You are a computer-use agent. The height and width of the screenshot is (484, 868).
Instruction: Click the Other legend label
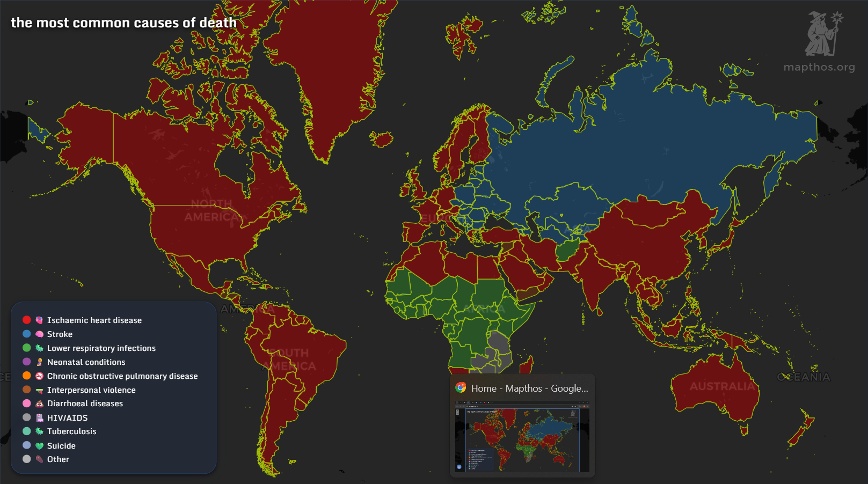58,459
